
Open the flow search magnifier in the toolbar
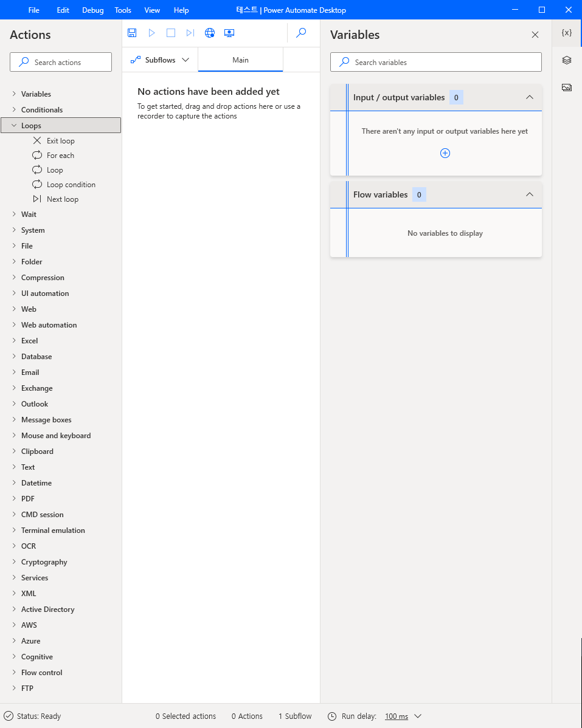301,32
